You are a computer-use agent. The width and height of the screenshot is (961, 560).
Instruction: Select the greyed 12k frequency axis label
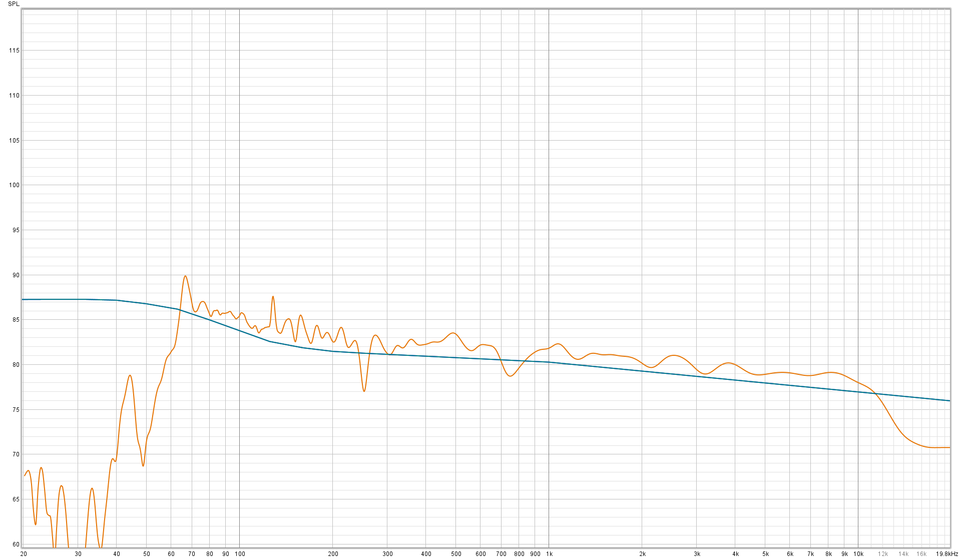point(883,554)
